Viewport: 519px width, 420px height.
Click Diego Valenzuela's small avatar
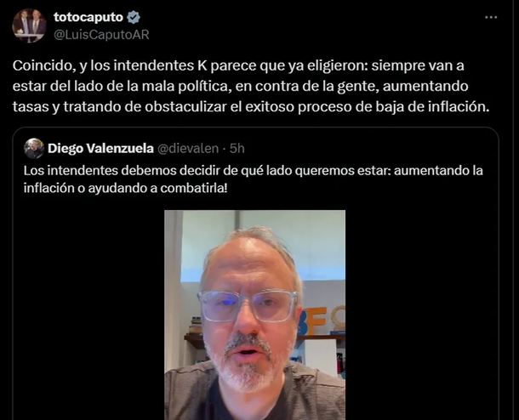click(x=34, y=149)
